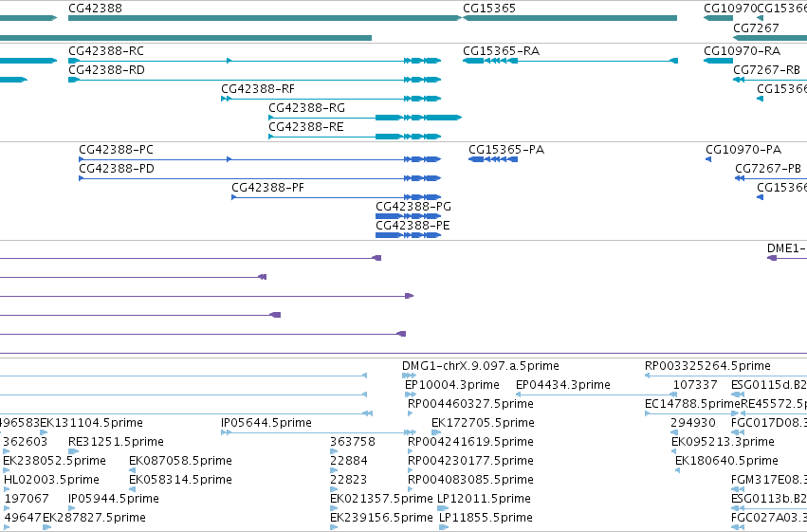This screenshot has height=532, width=807.
Task: Click the CG42388 gene bar glyph
Action: 266,18
